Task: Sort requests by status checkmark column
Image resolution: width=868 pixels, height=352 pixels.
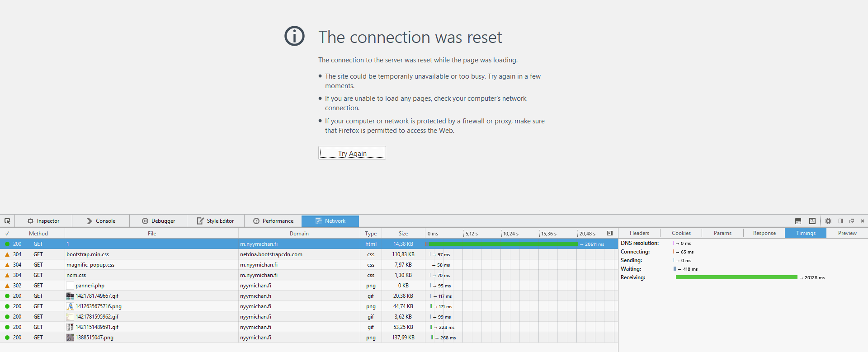Action: pyautogui.click(x=7, y=234)
